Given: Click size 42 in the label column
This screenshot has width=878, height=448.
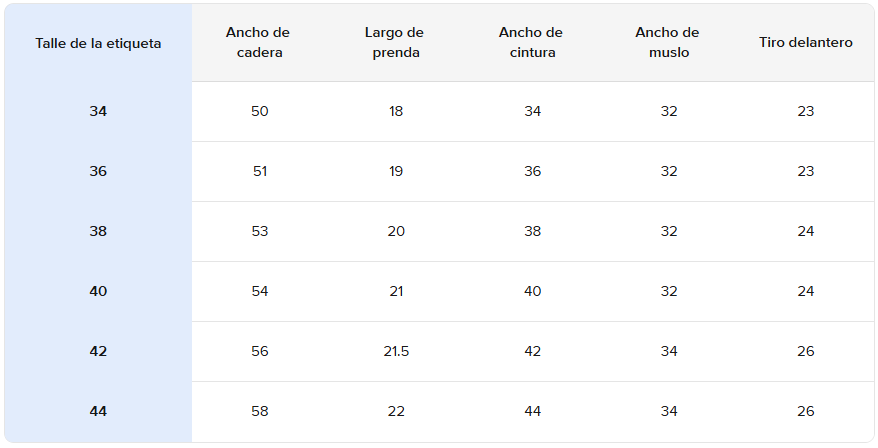Looking at the screenshot, I should pos(98,351).
